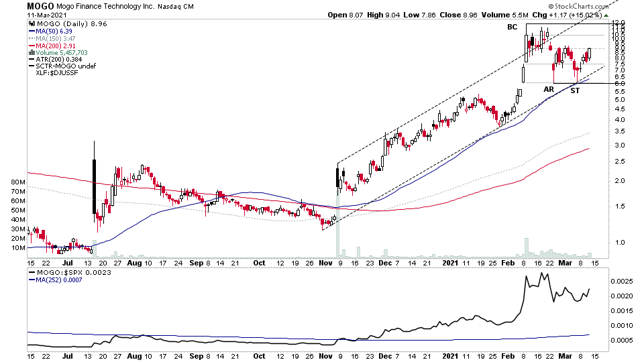Click the MA(252) 0.0007 legend in lower panel
644x362 pixels.
[x=56, y=280]
